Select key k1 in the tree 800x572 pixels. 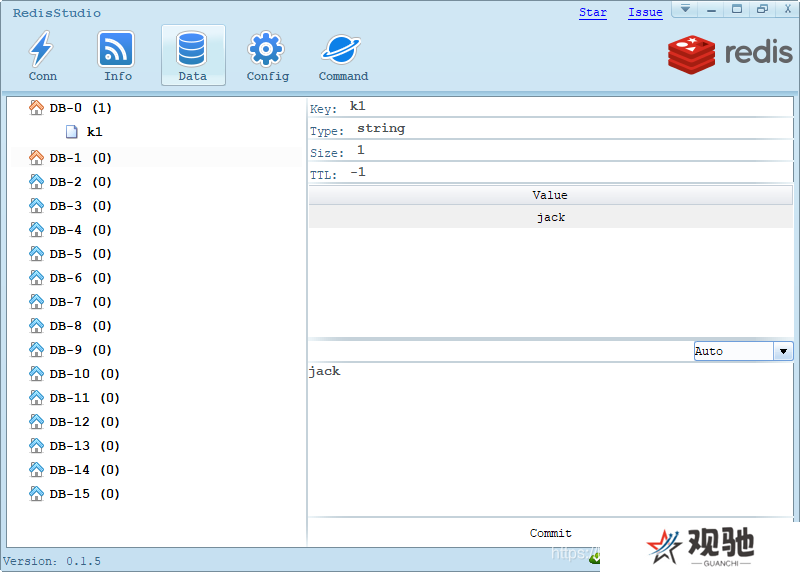point(94,132)
